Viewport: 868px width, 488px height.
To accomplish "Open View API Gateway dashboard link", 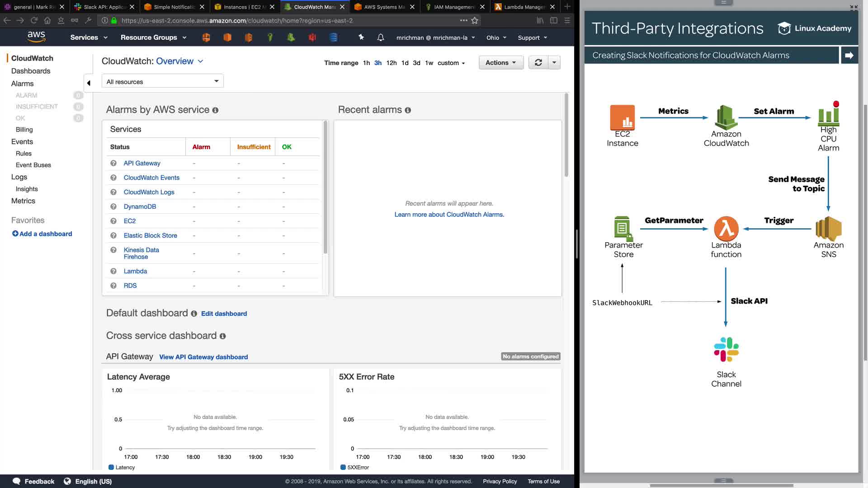I will tap(203, 357).
